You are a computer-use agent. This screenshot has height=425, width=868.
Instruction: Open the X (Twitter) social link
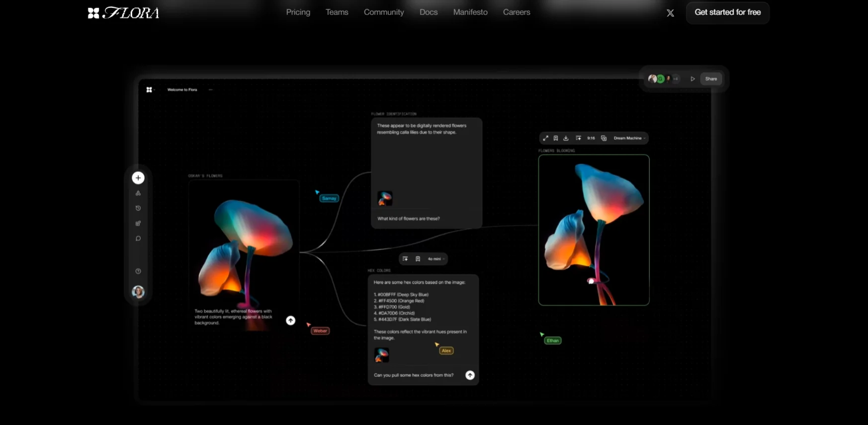click(x=670, y=13)
